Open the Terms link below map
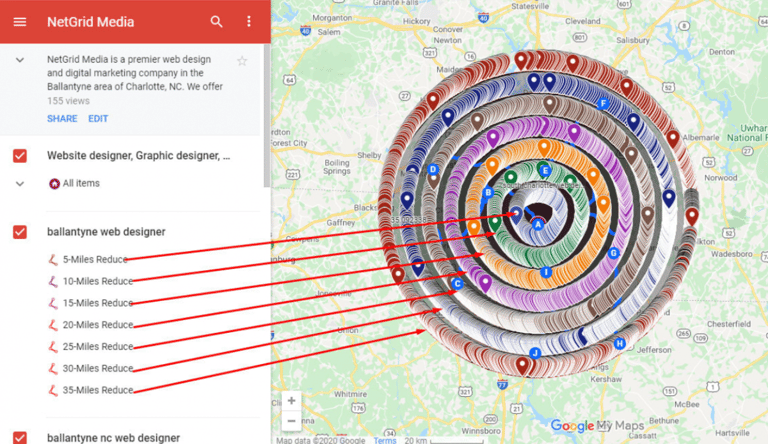Viewport: 768px width, 444px height. point(385,440)
